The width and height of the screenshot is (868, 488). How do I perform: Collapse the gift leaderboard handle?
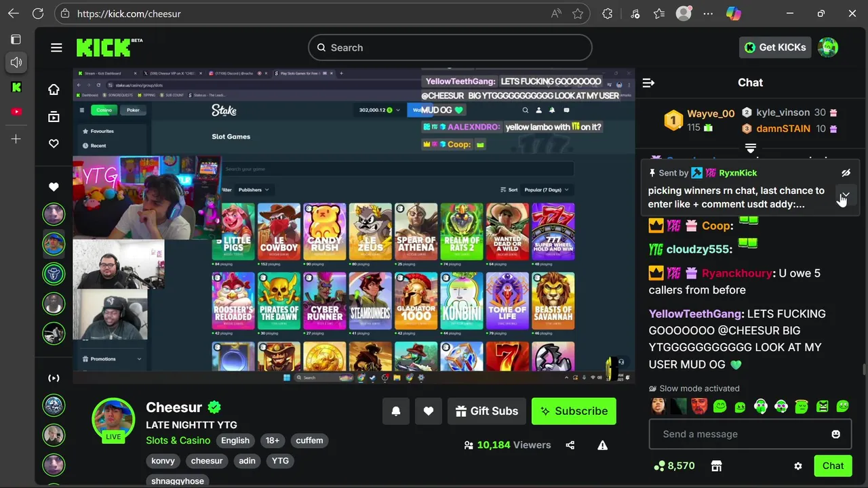coord(751,148)
